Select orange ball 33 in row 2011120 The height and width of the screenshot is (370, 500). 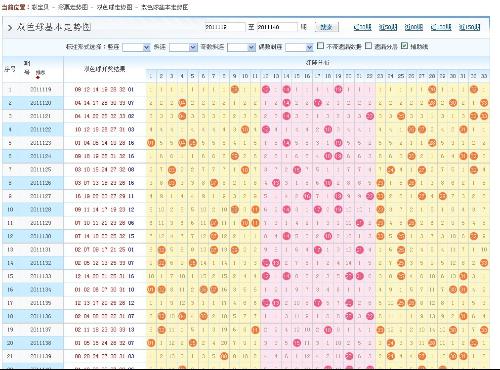point(484,103)
